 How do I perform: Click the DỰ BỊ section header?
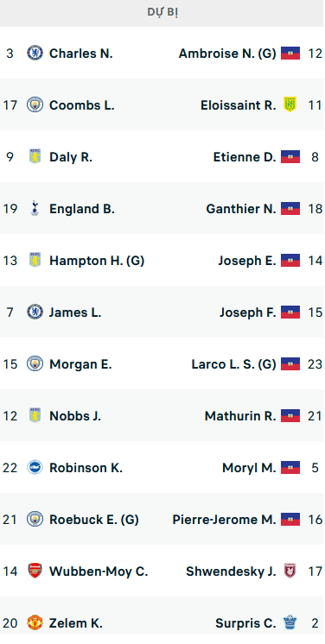click(x=162, y=13)
